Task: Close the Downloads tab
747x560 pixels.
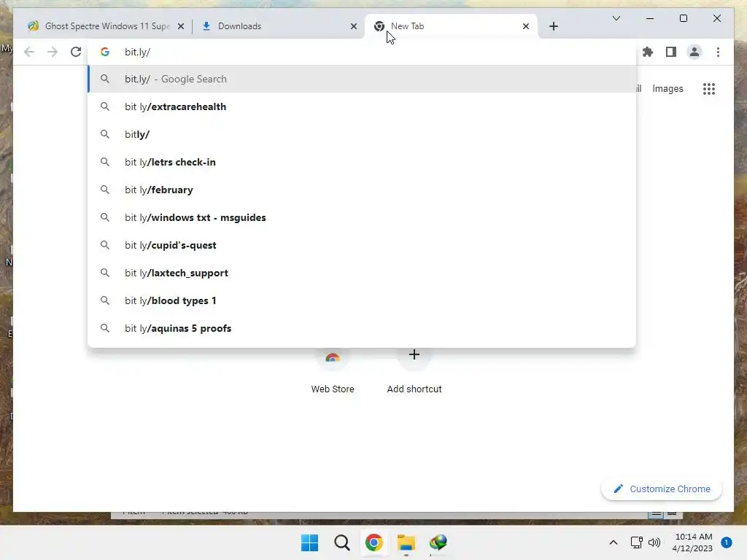Action: pyautogui.click(x=354, y=26)
